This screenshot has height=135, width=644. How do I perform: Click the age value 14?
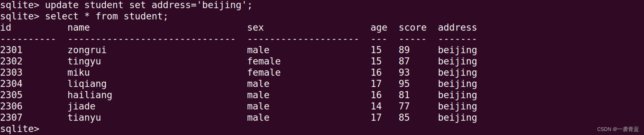point(376,106)
